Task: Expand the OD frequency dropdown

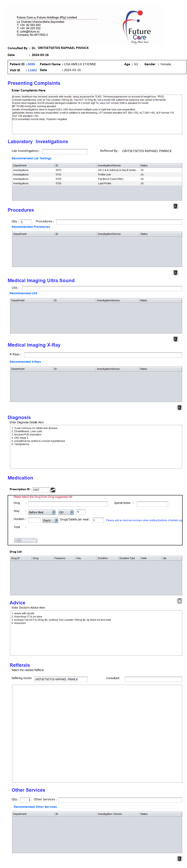Action: click(x=66, y=512)
